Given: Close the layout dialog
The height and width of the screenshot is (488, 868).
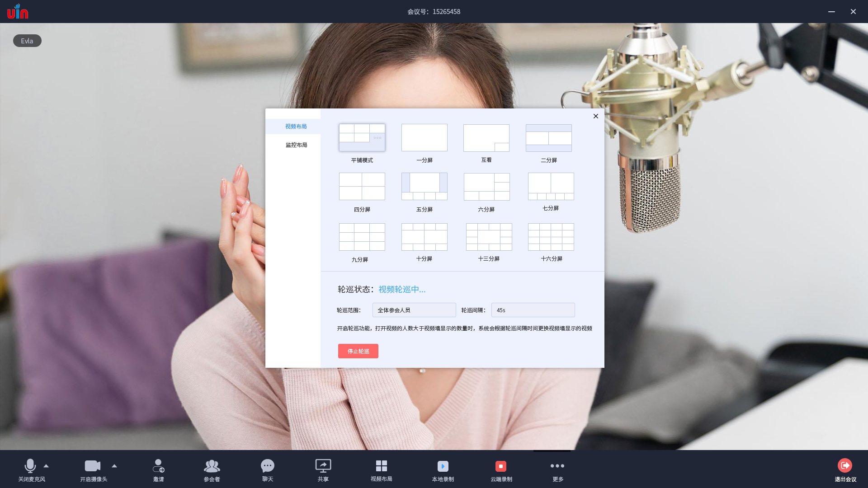Looking at the screenshot, I should coord(596,116).
